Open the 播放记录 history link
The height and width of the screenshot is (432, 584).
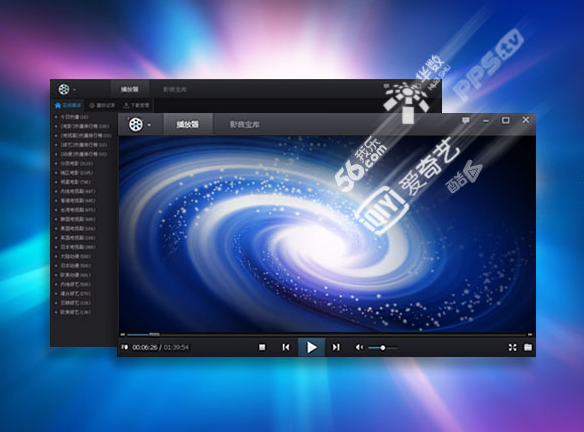pos(102,105)
